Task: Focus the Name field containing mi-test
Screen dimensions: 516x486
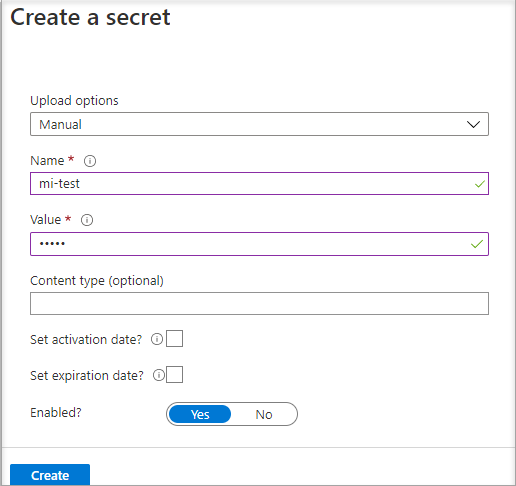Action: click(259, 184)
